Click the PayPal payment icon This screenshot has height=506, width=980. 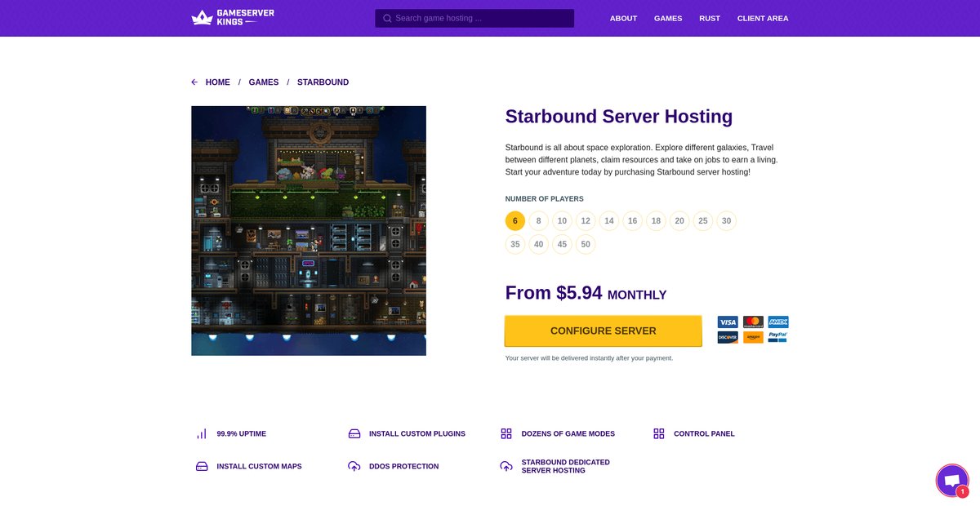click(778, 337)
